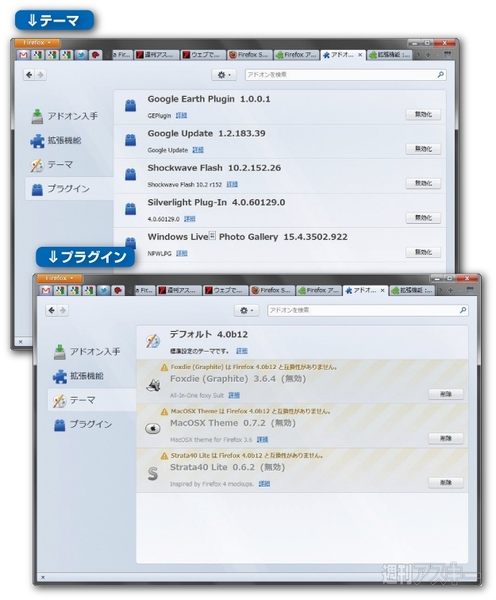Go back using the arrow in the plugins window
This screenshot has width=496, height=600.
pos(29,75)
